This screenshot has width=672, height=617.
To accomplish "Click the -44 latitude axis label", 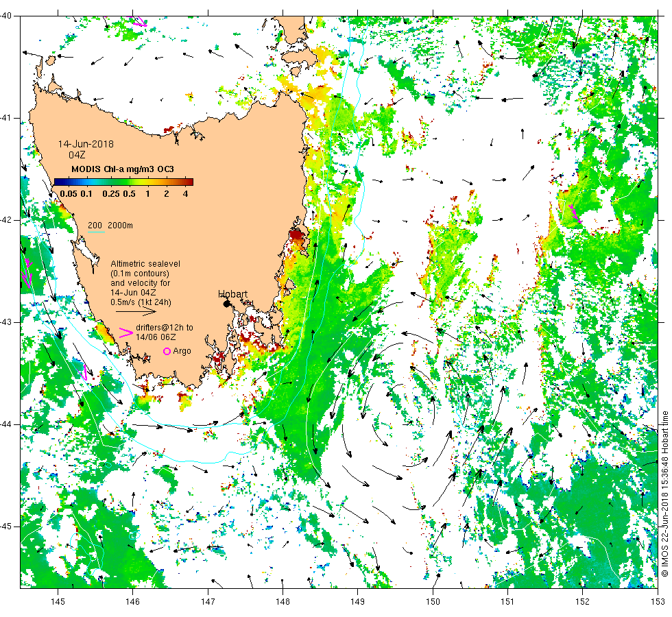I will pyautogui.click(x=6, y=424).
